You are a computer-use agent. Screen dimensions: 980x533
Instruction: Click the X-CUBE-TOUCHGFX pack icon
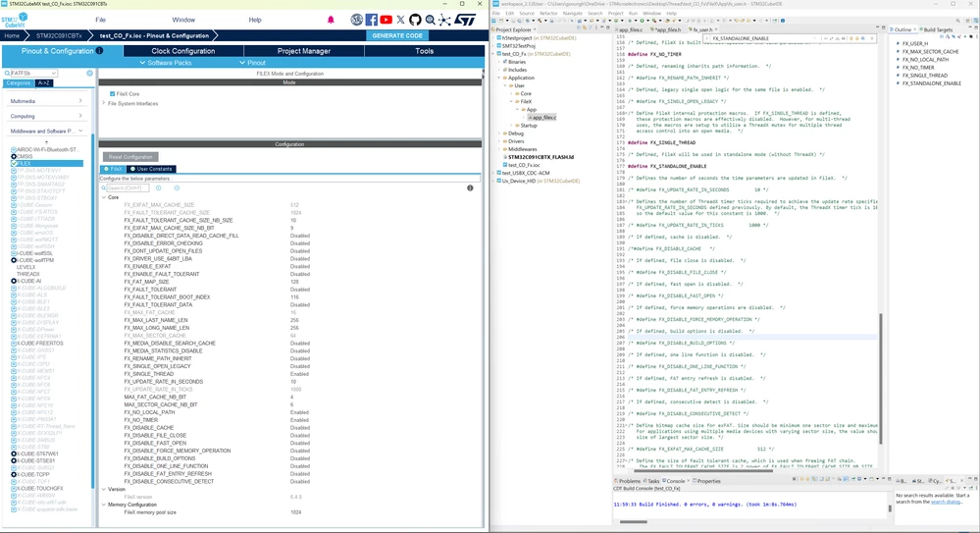14,488
